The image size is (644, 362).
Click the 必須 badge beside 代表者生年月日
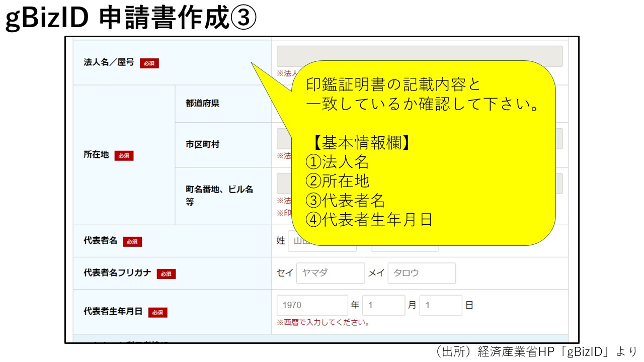(157, 312)
